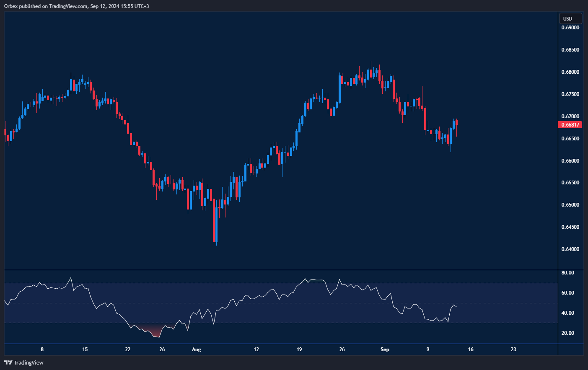Click the 0.64000 price axis label

tap(570, 249)
